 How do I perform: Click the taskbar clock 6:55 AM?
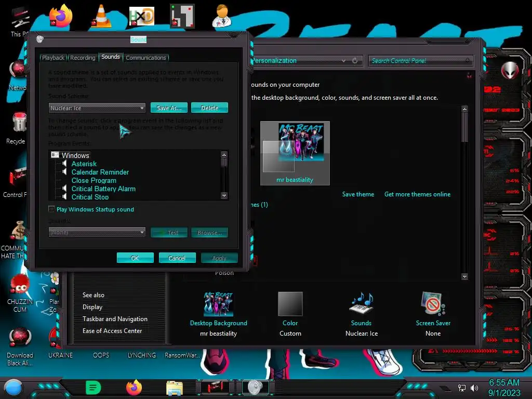click(x=504, y=383)
